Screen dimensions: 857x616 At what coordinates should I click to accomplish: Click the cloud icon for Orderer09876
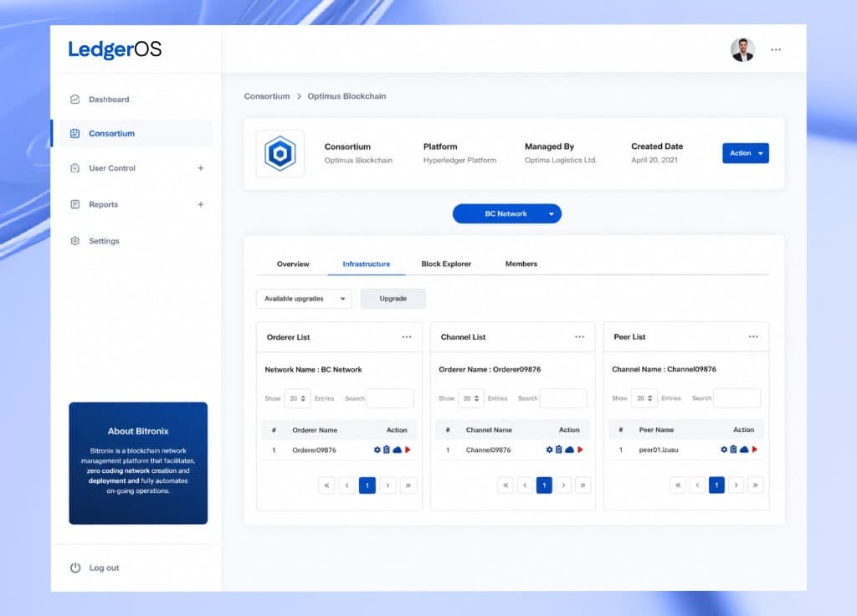398,449
